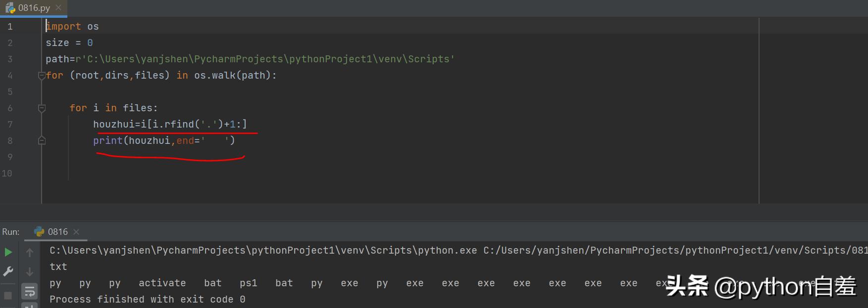This screenshot has width=868, height=308.
Task: Toggle soft-wrap in the run console
Action: click(x=30, y=292)
